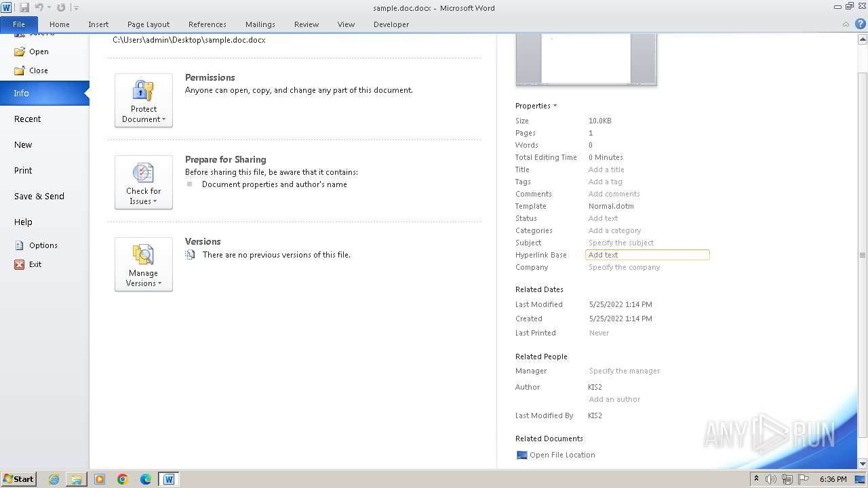Open Help in the Backstage sidebar
Screen dimensions: 868x488
[44, 222]
